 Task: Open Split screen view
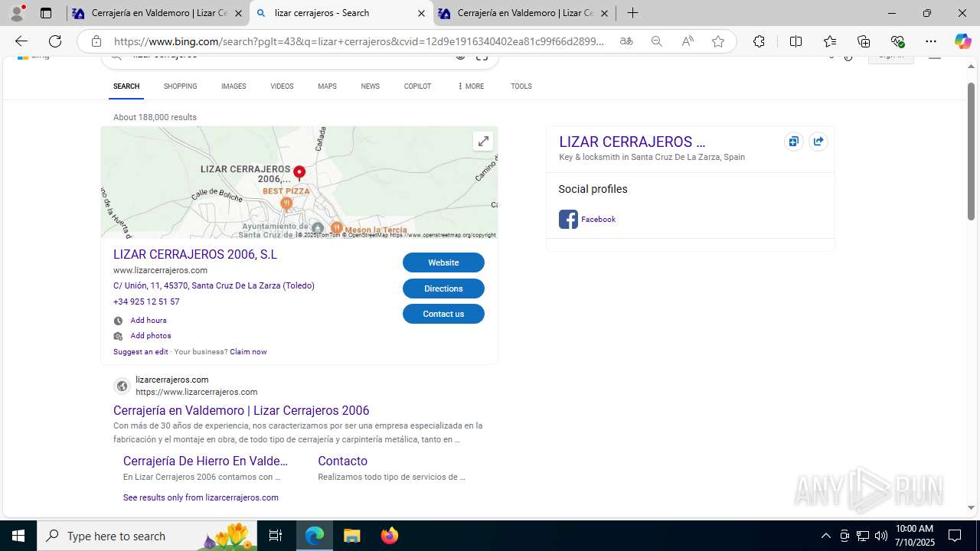[795, 41]
